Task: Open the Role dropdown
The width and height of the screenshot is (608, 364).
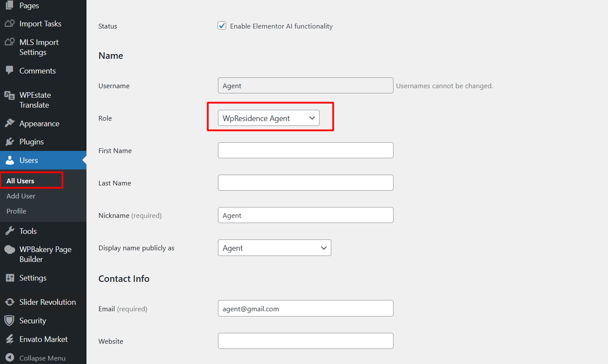Action: click(269, 118)
